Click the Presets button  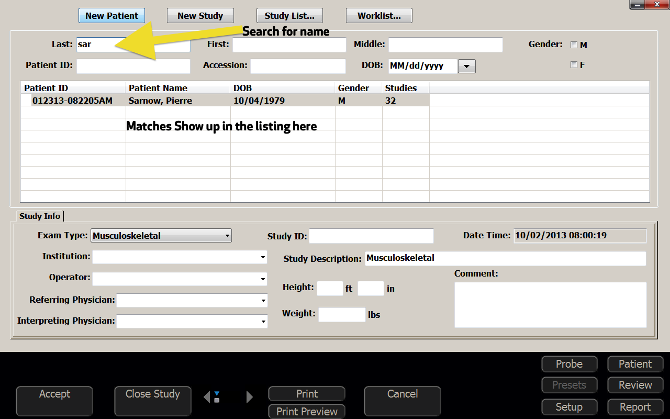click(x=569, y=385)
